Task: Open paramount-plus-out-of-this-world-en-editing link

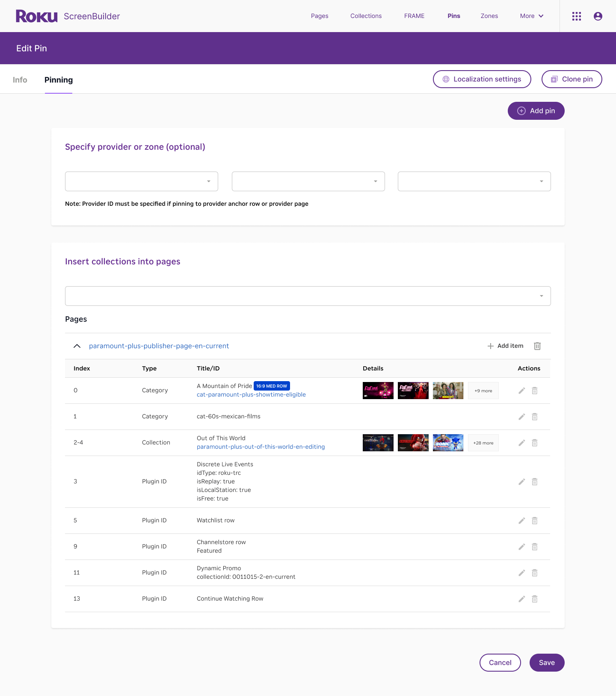Action: coord(261,447)
